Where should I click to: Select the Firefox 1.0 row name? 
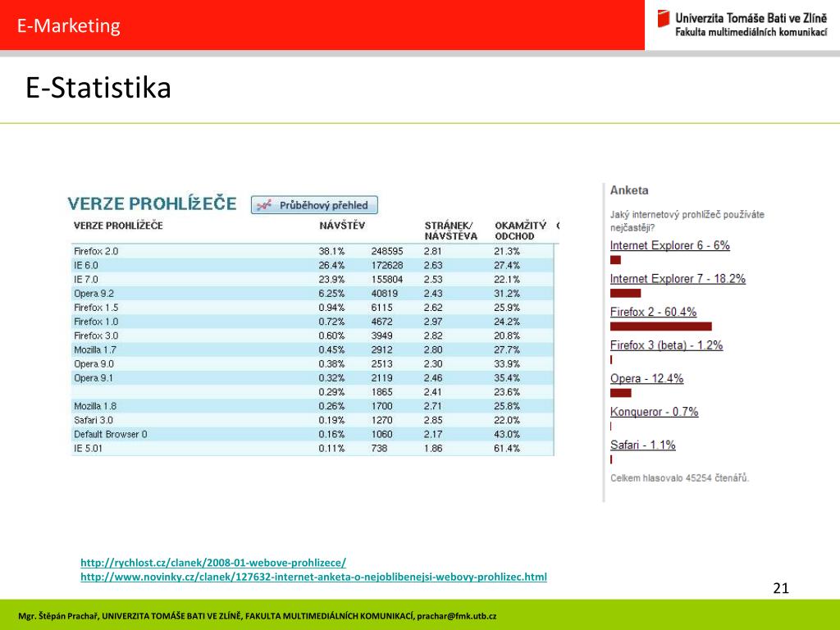coord(96,322)
